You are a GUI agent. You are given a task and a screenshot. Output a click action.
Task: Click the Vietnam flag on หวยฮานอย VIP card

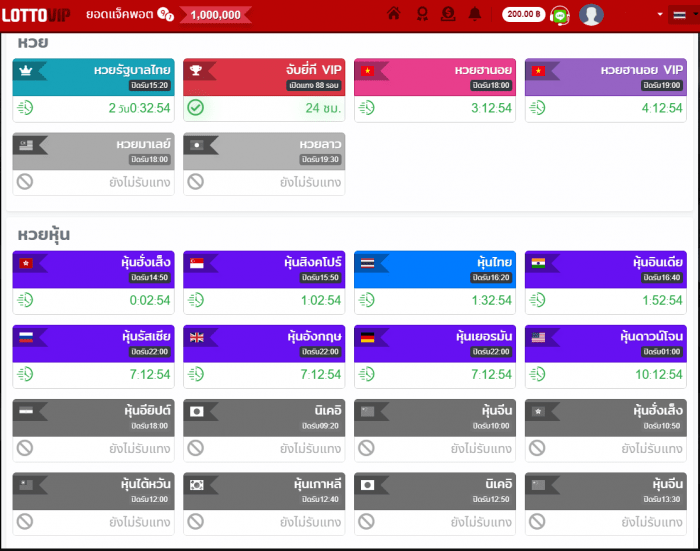tap(538, 71)
